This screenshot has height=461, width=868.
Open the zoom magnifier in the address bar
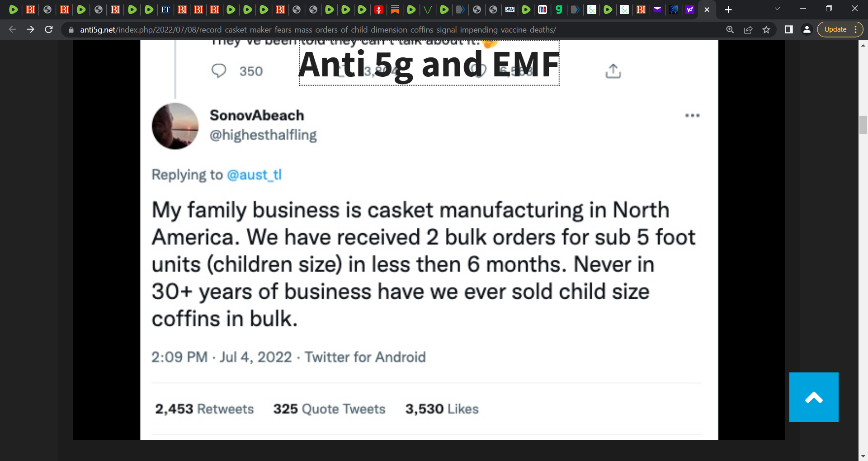coord(730,29)
